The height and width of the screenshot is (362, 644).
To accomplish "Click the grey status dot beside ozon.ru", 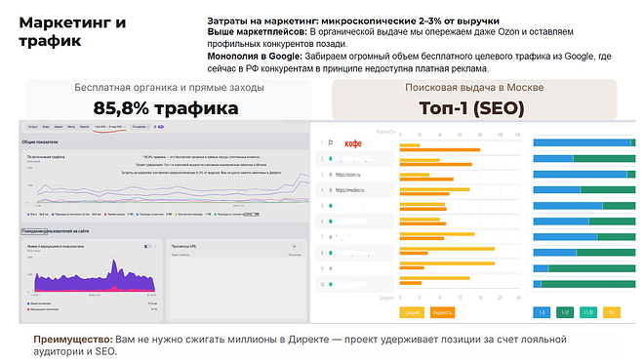I will 331,175.
